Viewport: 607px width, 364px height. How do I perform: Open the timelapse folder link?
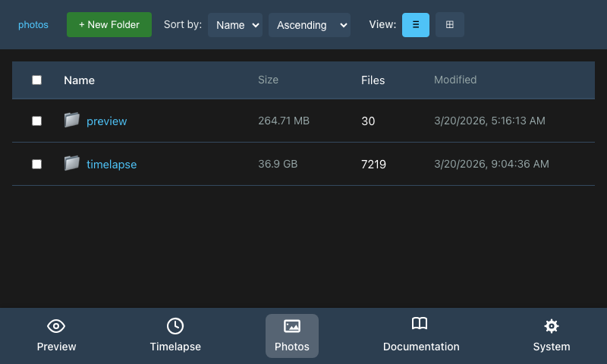click(112, 165)
